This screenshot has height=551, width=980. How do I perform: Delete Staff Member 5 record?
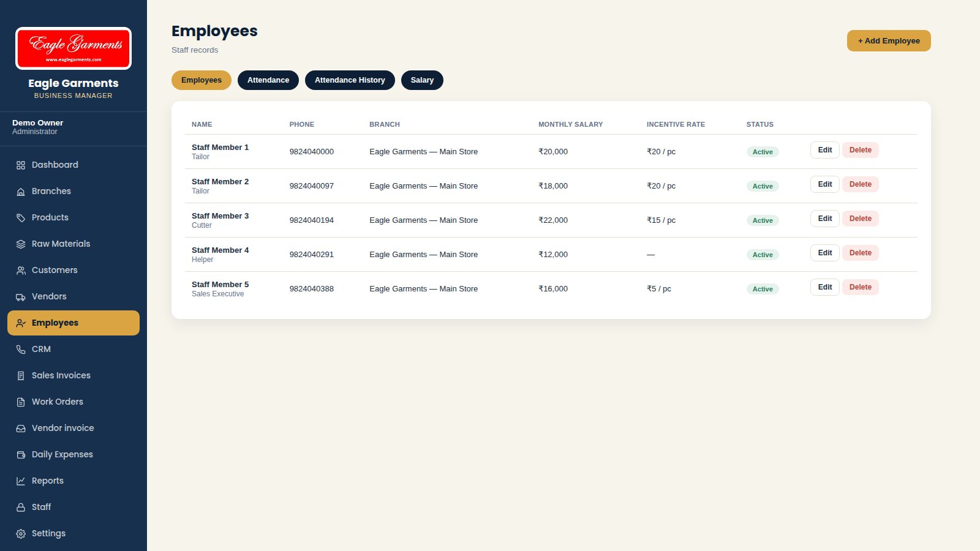click(861, 287)
